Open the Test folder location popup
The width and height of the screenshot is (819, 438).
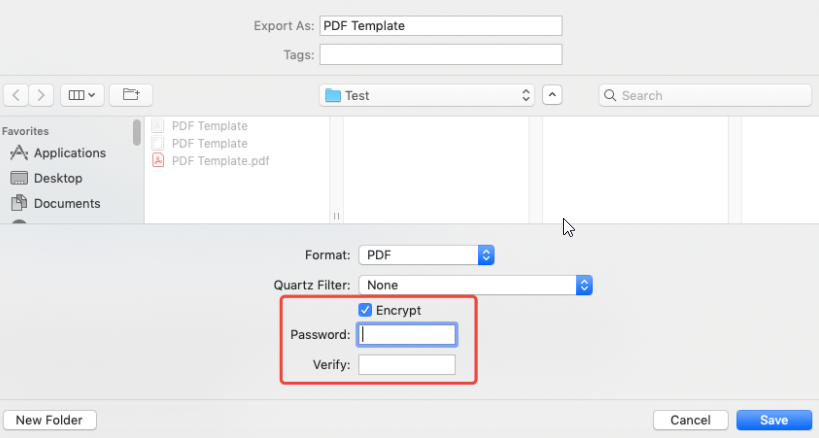pos(427,96)
